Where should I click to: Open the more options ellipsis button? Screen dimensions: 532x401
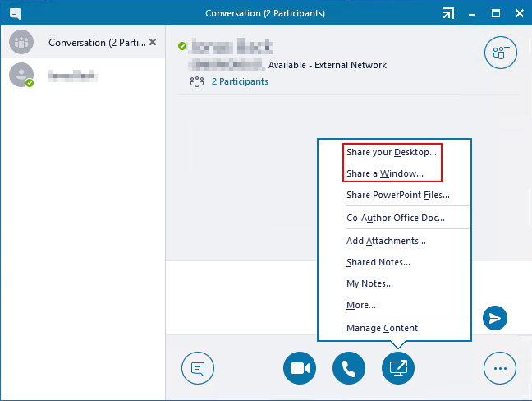500,369
